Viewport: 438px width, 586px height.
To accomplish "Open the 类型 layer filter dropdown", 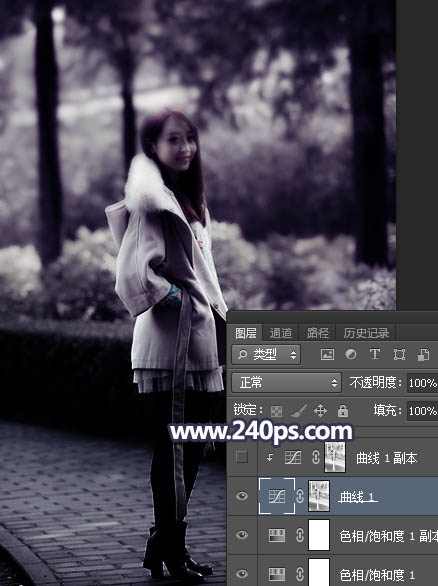I will coord(265,354).
